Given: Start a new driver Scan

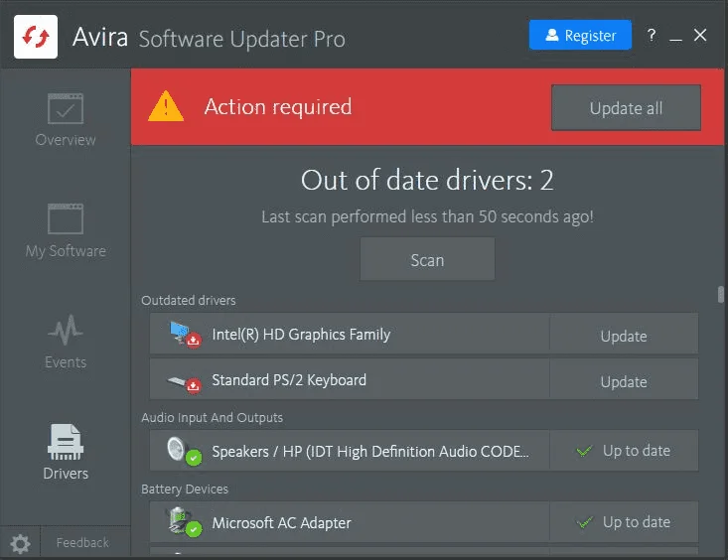Looking at the screenshot, I should click(427, 259).
